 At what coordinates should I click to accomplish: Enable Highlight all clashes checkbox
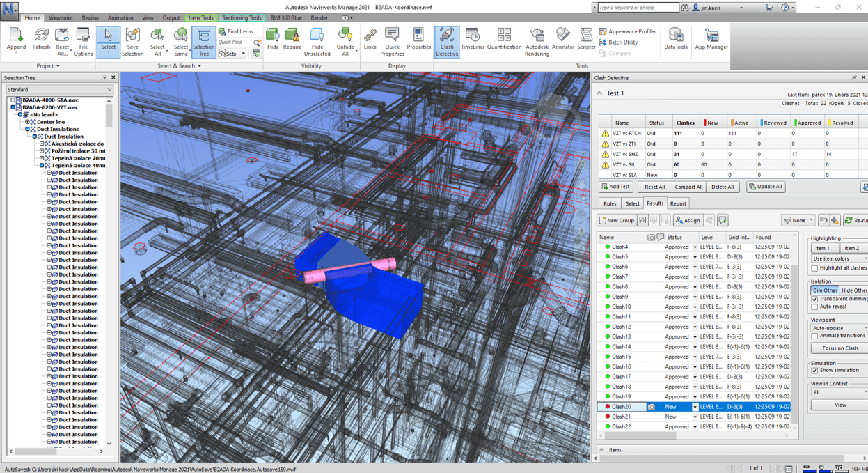tap(814, 268)
